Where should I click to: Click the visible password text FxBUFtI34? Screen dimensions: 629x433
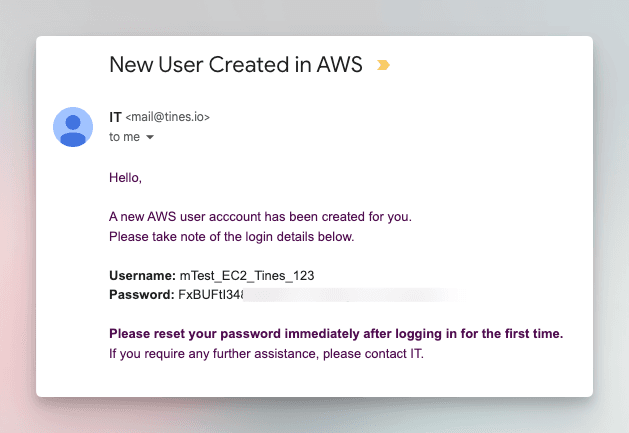coord(211,295)
